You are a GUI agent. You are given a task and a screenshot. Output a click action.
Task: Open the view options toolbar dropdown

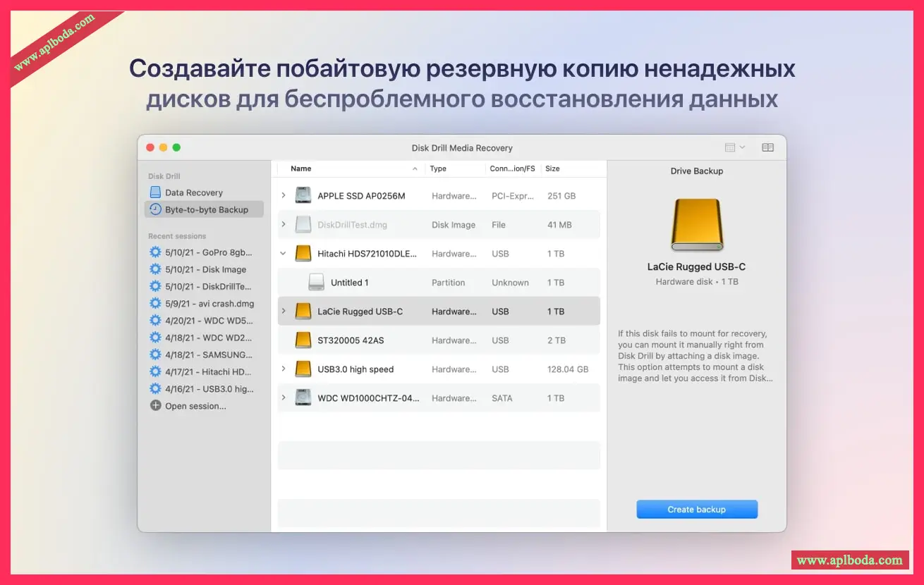coord(734,147)
